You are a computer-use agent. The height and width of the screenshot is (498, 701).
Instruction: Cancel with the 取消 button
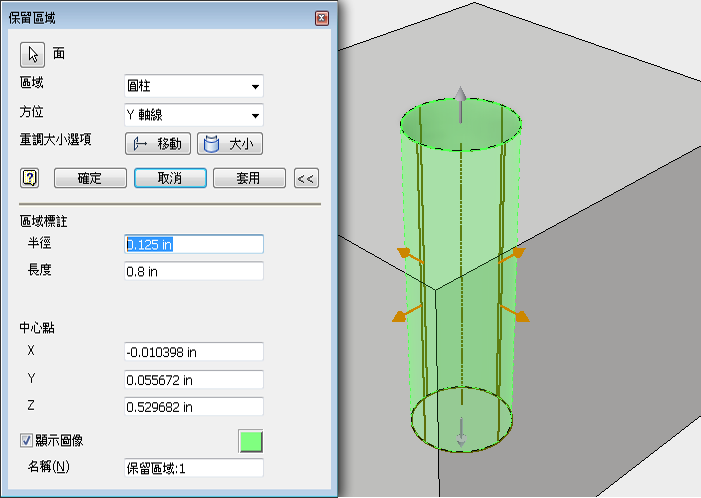click(170, 178)
